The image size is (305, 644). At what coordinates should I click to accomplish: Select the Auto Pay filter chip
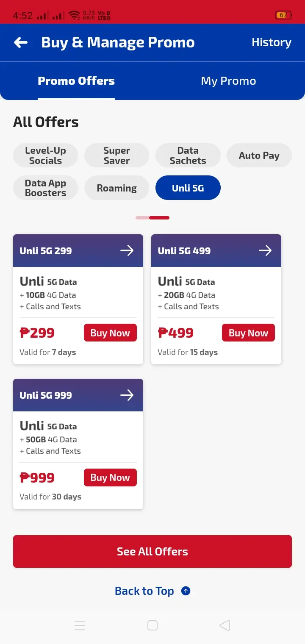click(x=259, y=155)
